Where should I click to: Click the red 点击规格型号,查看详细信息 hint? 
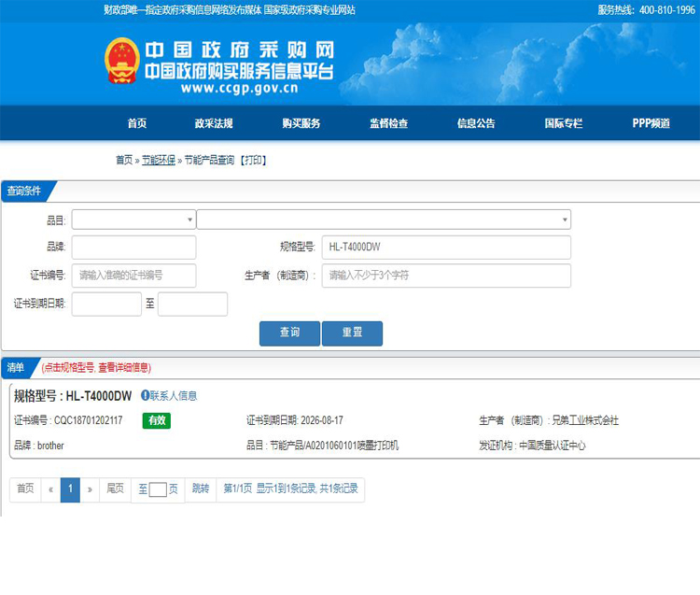coord(96,368)
